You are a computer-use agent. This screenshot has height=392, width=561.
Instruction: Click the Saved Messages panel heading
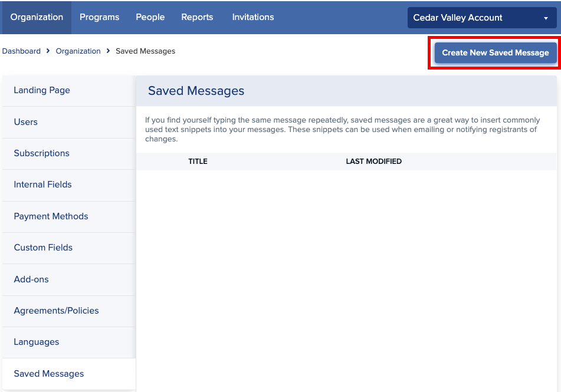coord(196,91)
